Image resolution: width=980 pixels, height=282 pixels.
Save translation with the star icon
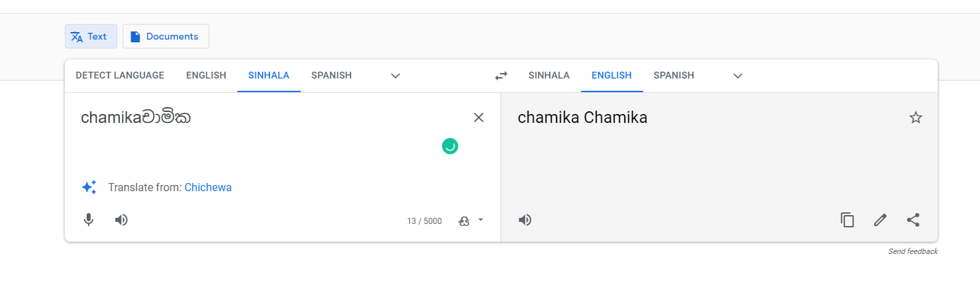[915, 117]
